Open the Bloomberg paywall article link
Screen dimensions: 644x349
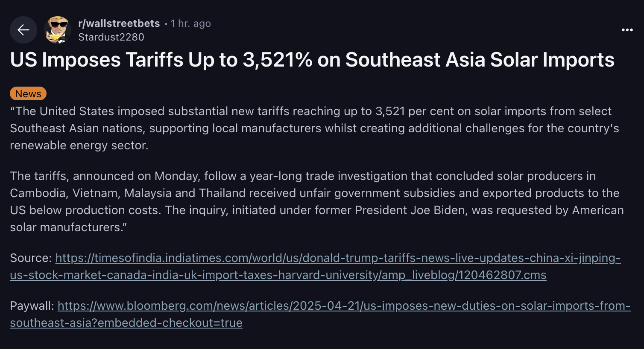[x=344, y=306]
